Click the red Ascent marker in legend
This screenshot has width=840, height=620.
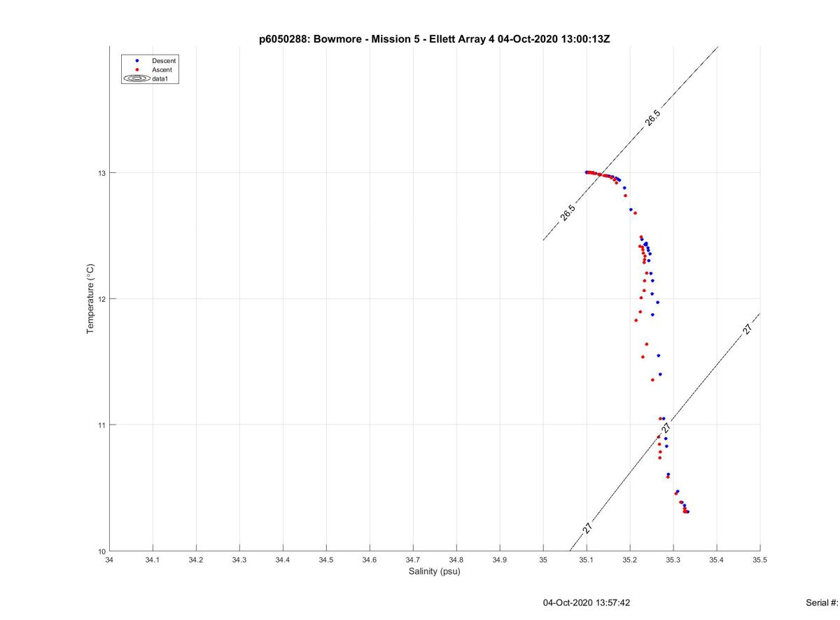[x=137, y=70]
